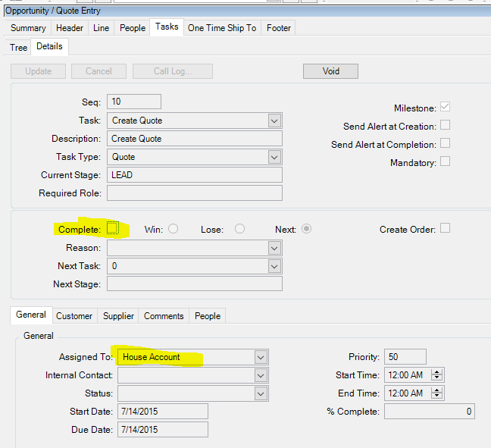Click the Required Role field
This screenshot has width=491, height=448.
click(195, 193)
